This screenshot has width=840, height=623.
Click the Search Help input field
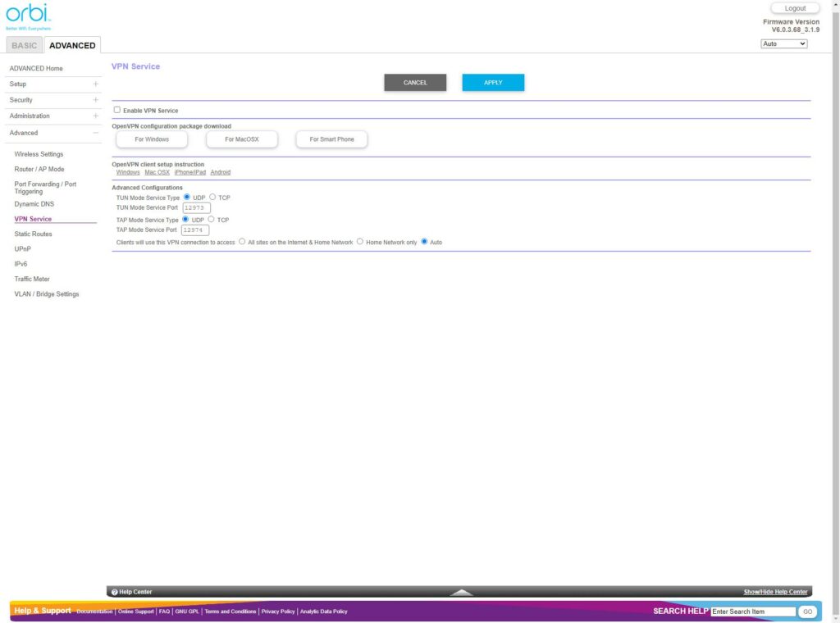753,612
